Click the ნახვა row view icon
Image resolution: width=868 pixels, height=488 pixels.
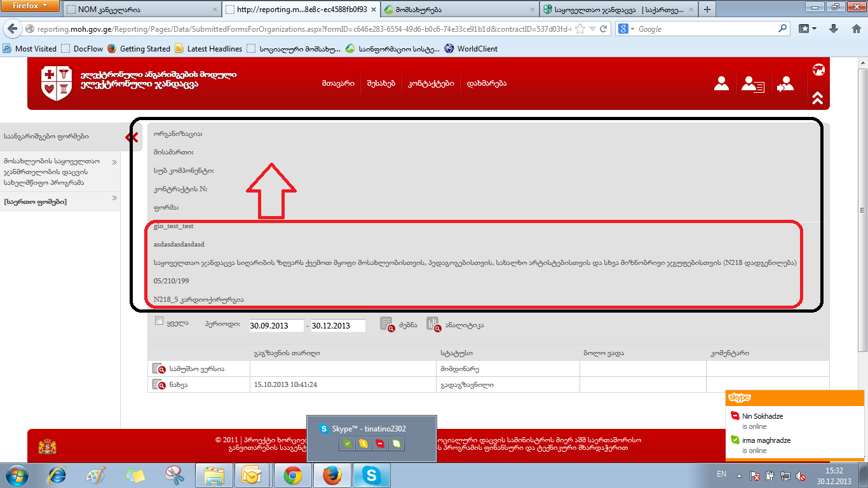click(158, 384)
